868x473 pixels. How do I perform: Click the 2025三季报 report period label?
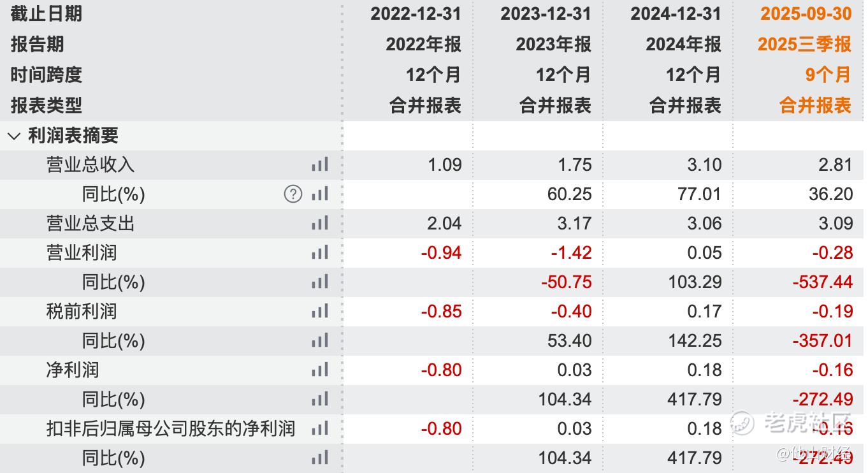804,44
